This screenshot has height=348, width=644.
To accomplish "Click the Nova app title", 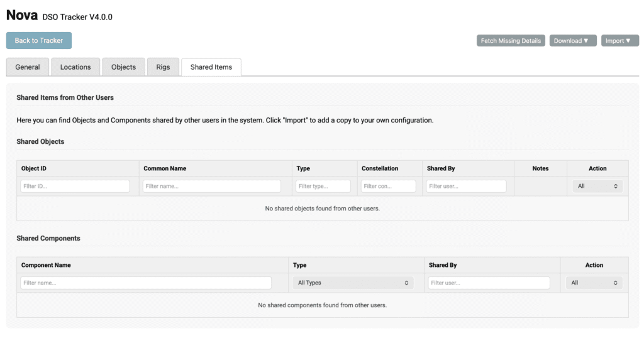I will pos(22,15).
